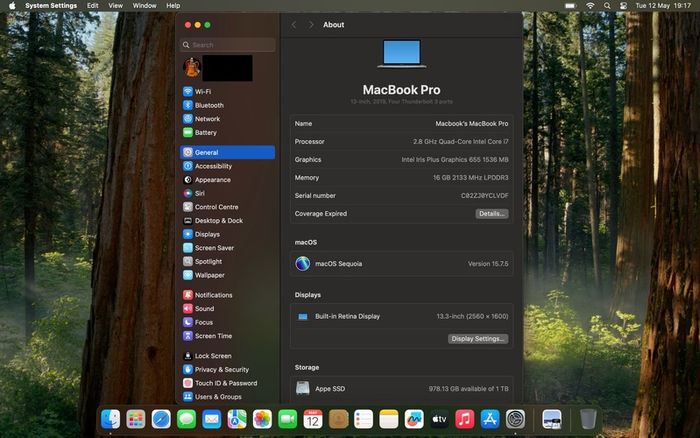700x438 pixels.
Task: Open Lock Screen settings
Action: [228, 356]
